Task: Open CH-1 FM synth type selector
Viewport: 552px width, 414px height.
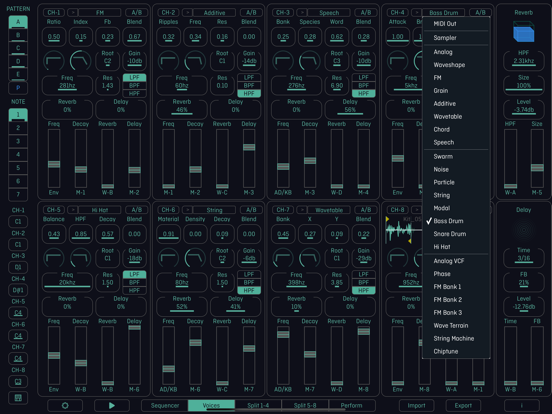Action: [x=100, y=12]
